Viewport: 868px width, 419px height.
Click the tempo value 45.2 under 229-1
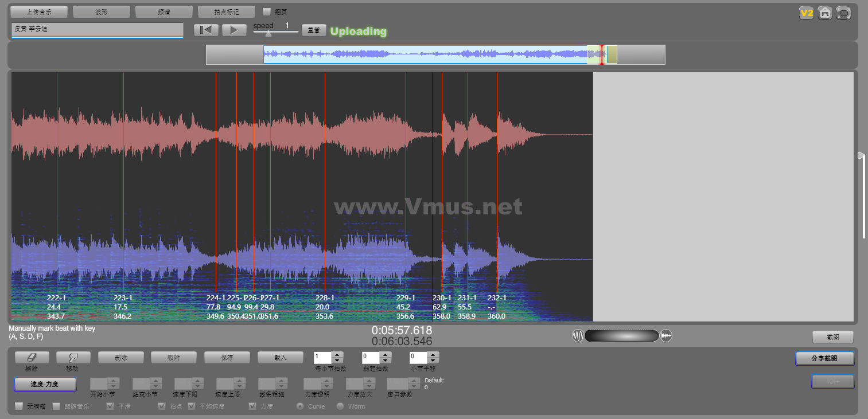[403, 307]
